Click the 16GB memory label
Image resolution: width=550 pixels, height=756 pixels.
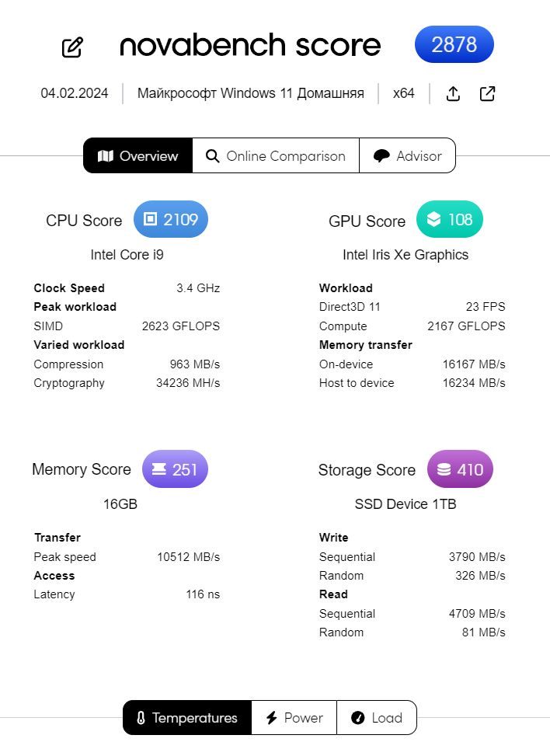tap(120, 503)
